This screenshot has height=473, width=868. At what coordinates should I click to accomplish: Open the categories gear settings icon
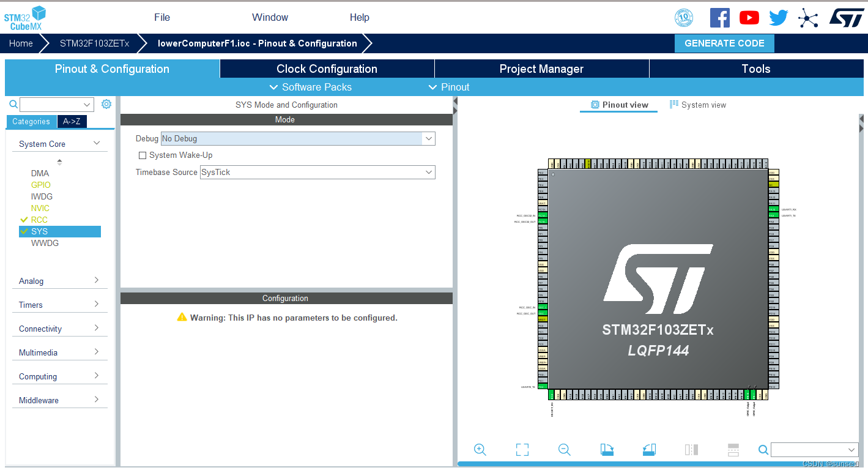click(x=106, y=104)
